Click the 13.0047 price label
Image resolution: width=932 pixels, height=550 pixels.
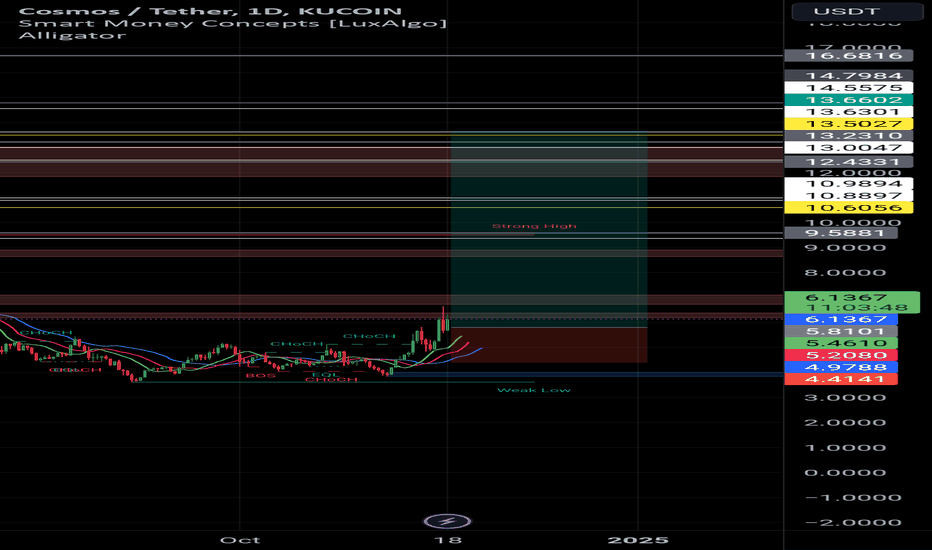click(849, 147)
